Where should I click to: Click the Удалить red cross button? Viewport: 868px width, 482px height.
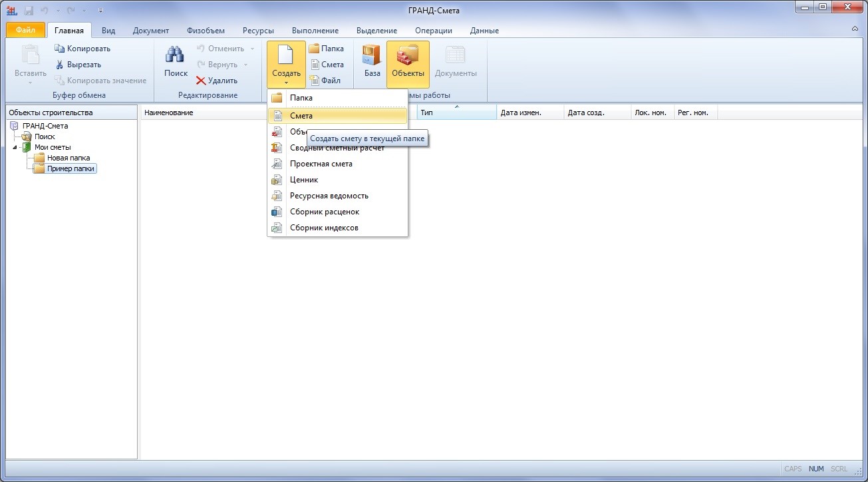[217, 81]
